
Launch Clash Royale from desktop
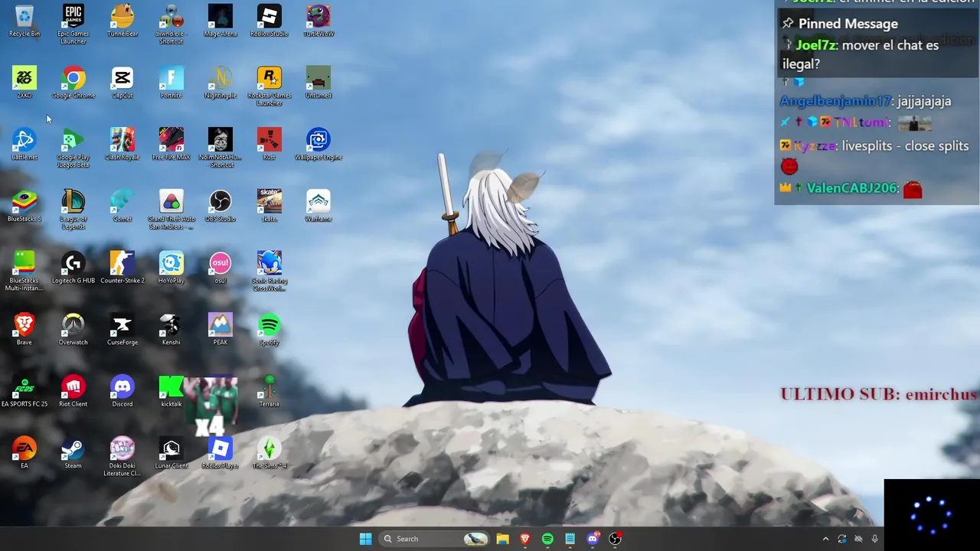pyautogui.click(x=122, y=145)
